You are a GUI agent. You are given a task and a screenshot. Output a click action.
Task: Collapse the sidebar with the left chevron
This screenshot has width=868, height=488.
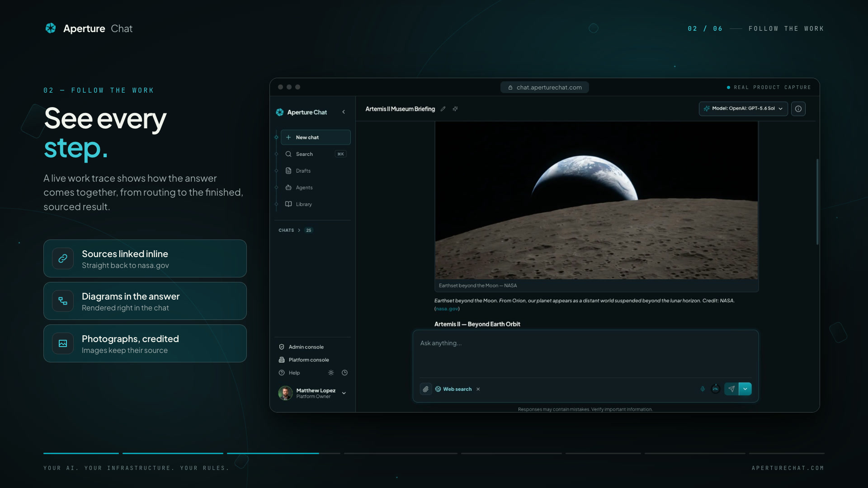click(344, 112)
